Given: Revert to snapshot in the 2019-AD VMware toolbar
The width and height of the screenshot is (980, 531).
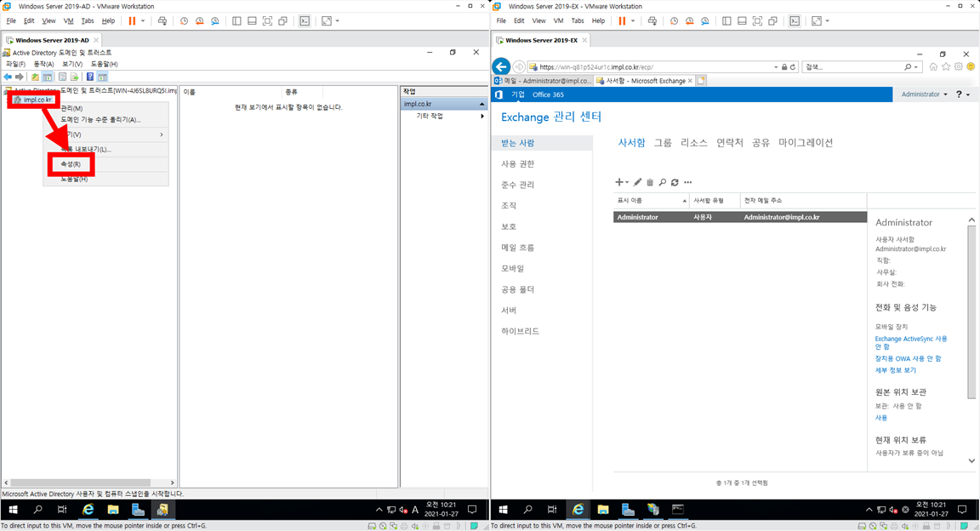Looking at the screenshot, I should point(199,20).
